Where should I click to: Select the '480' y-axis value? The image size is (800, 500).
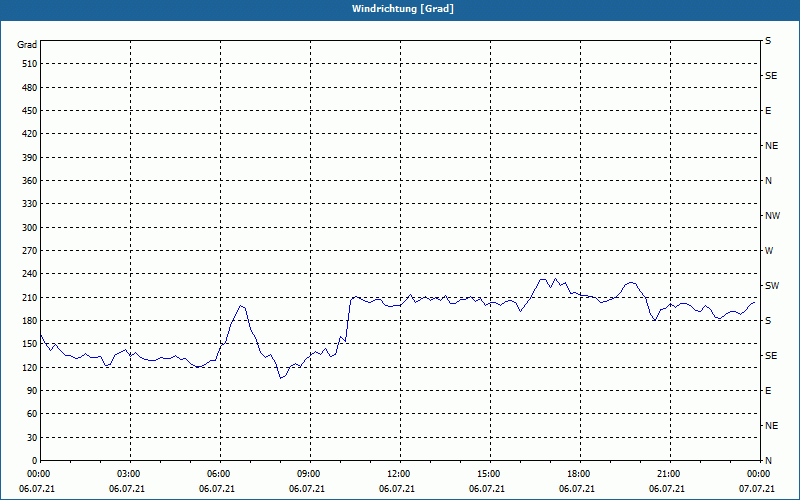tap(30, 88)
